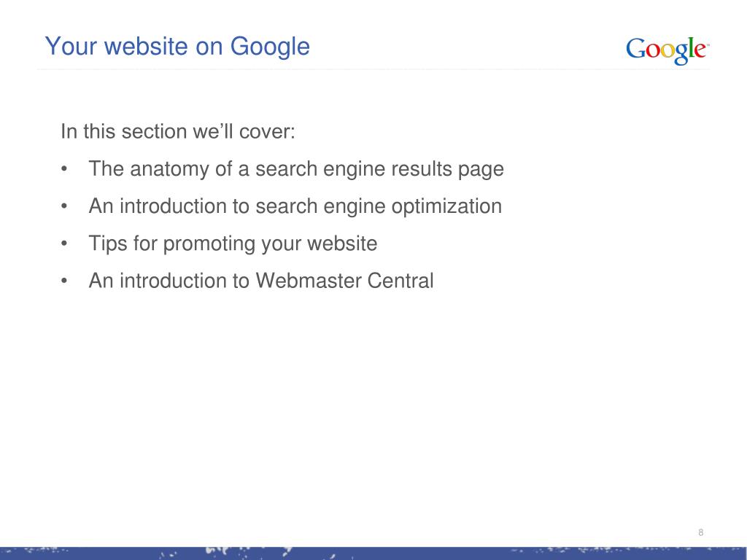Click An introduction to Webmaster Central line

[260, 281]
